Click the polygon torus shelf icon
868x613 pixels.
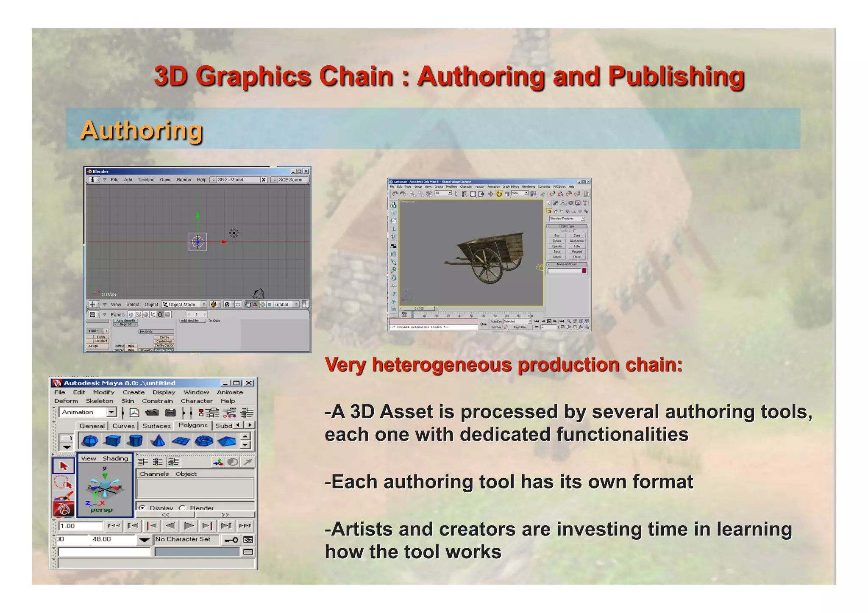(203, 441)
